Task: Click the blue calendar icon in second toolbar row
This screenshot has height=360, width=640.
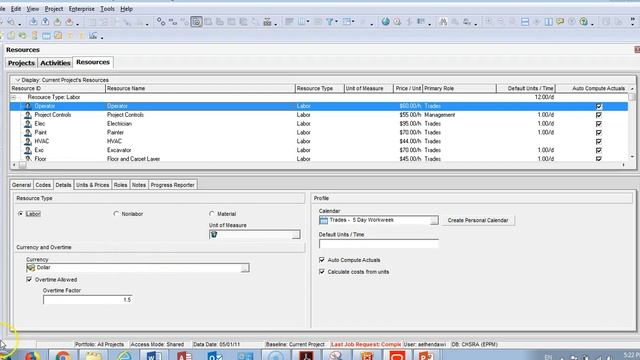Action: [x=46, y=36]
